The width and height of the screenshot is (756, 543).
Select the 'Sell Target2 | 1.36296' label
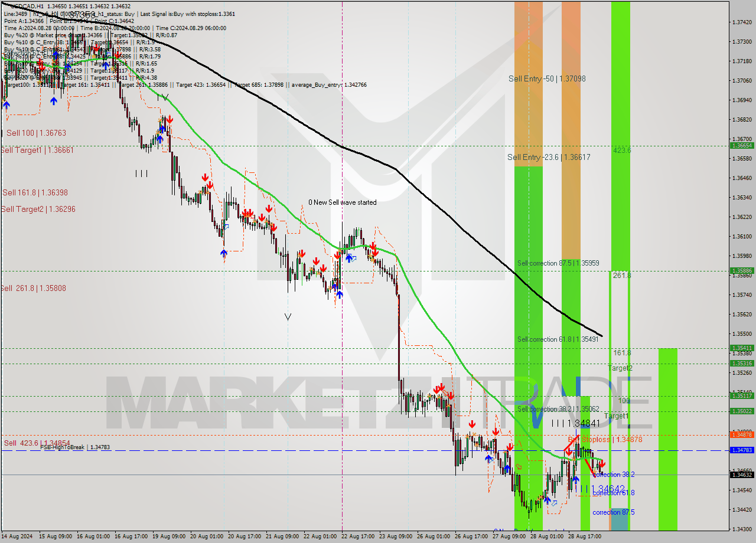point(38,209)
